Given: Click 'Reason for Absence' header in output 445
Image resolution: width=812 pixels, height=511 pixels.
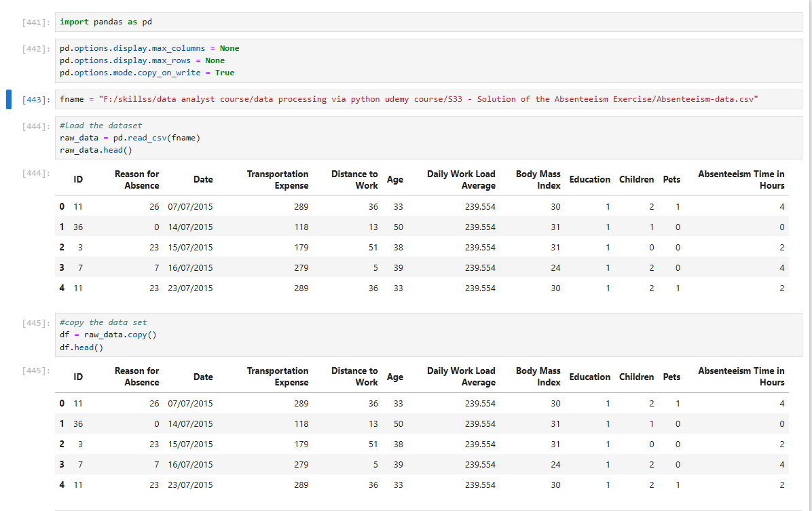Looking at the screenshot, I should pos(136,377).
